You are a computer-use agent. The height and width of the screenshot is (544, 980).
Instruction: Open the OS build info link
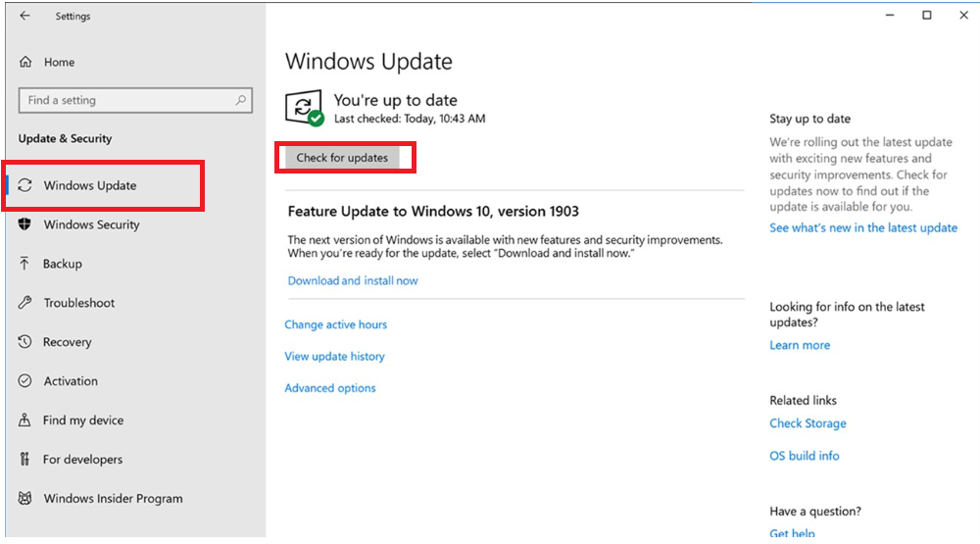pyautogui.click(x=804, y=456)
